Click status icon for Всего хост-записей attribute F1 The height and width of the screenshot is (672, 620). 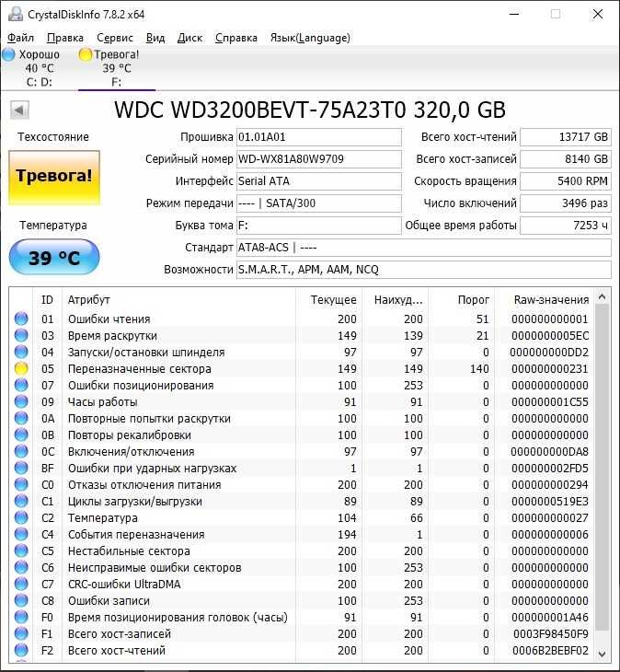tap(21, 633)
